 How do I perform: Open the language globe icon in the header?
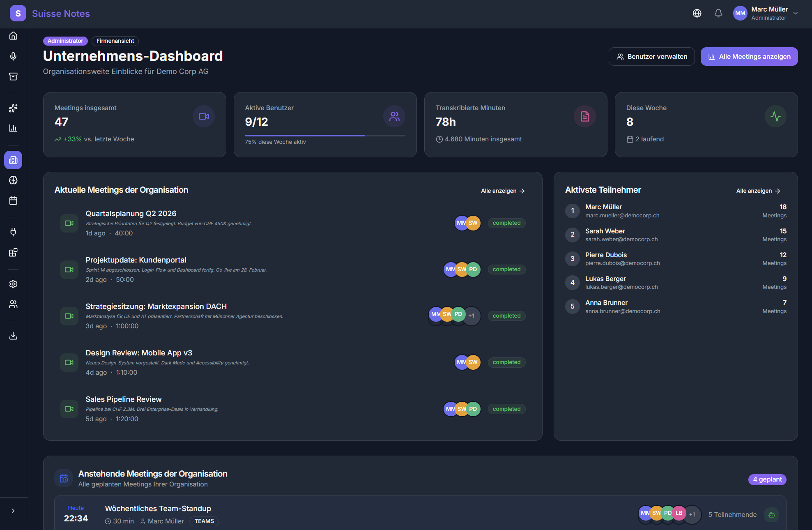[x=697, y=13]
